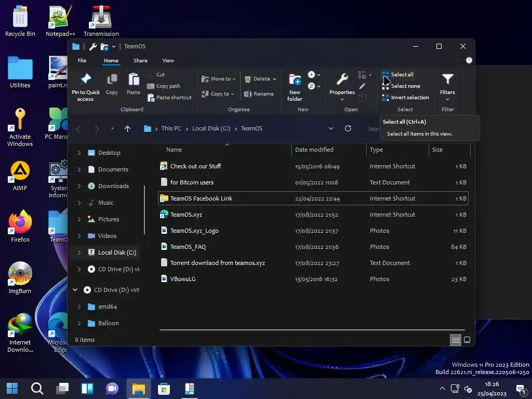Open the File menu
This screenshot has width=532, height=399.
click(x=82, y=61)
